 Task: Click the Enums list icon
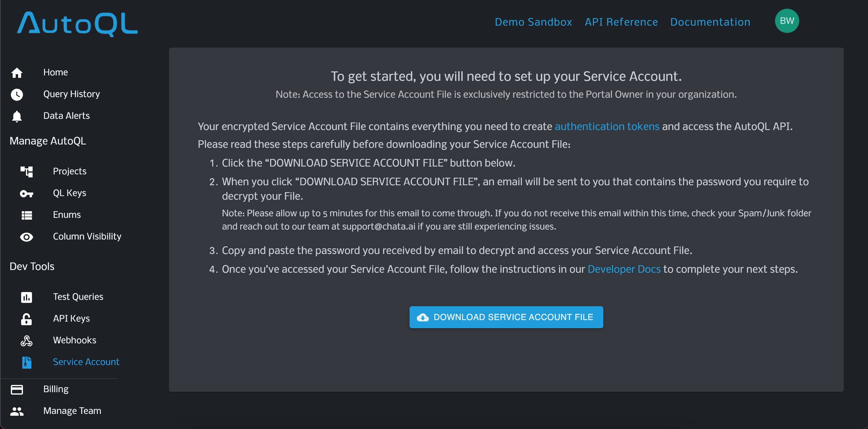click(x=27, y=215)
